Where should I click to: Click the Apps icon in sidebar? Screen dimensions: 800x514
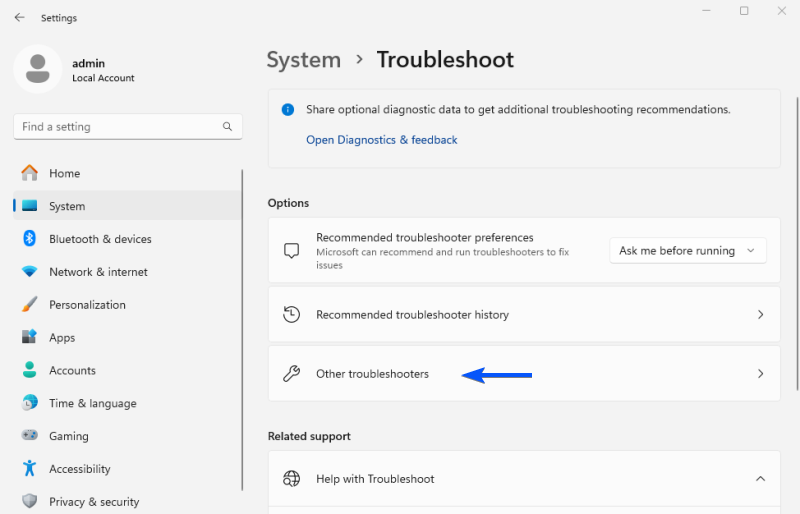coord(30,338)
